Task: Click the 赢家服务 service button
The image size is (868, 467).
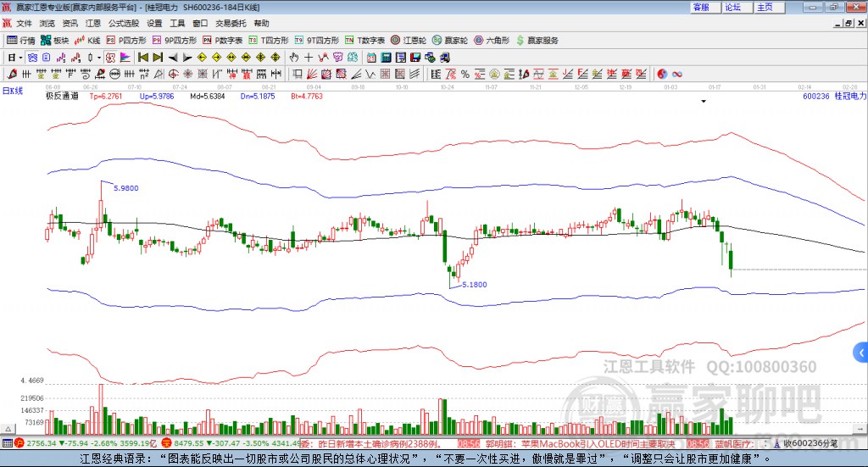Action: click(537, 40)
